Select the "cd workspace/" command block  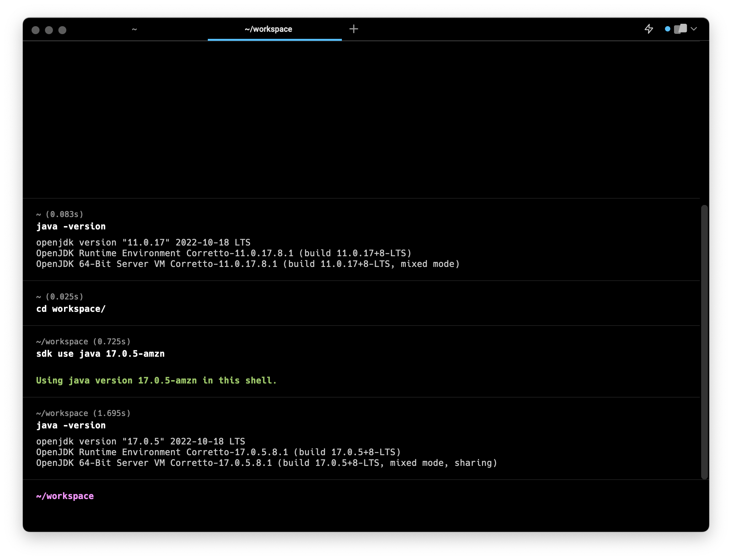71,309
